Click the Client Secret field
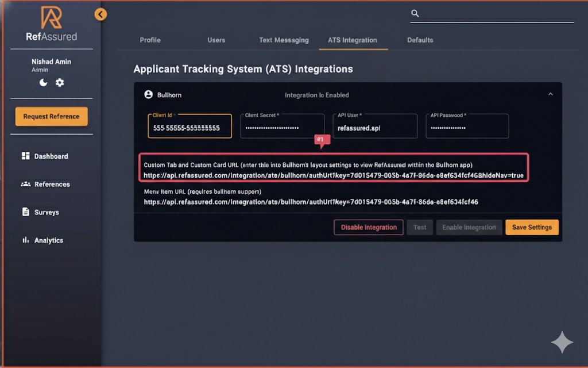The height and width of the screenshot is (368, 588). (283, 126)
